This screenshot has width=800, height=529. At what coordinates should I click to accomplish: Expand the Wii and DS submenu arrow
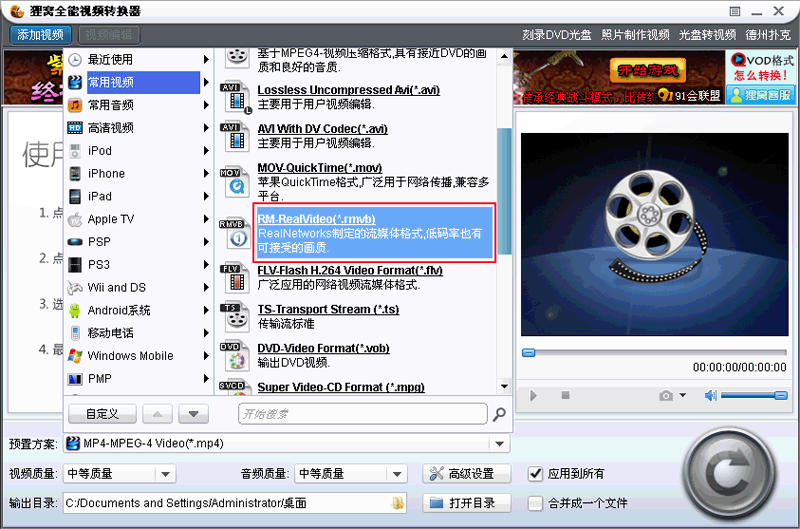[206, 287]
